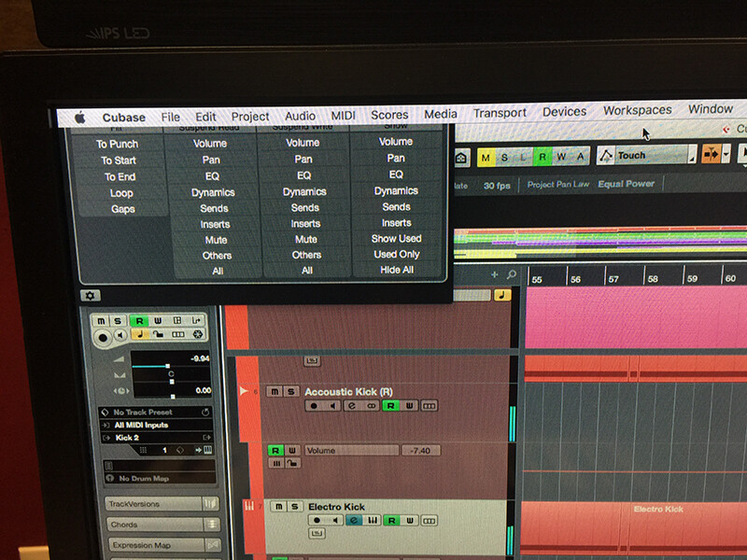Suspend writing Volume automation
747x560 pixels.
303,143
